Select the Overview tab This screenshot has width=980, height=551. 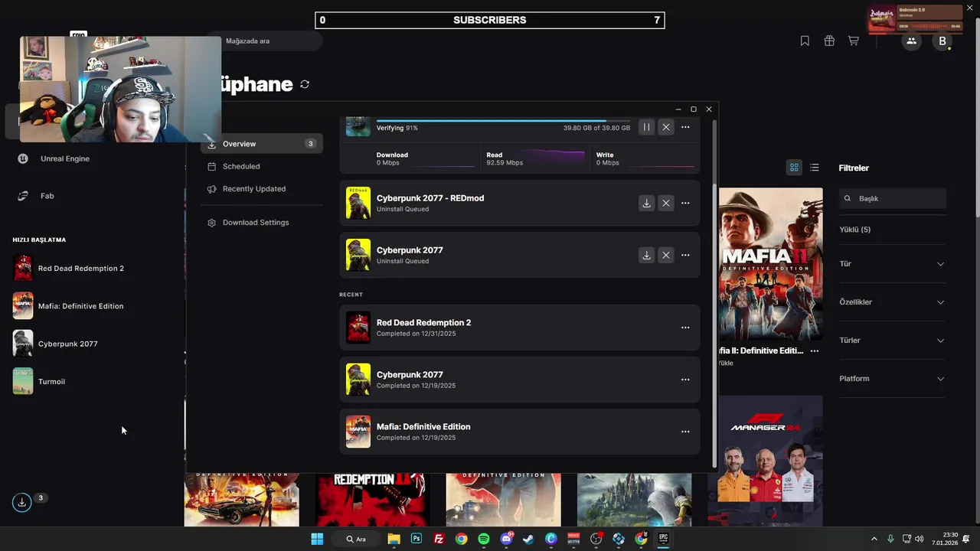[x=262, y=144]
